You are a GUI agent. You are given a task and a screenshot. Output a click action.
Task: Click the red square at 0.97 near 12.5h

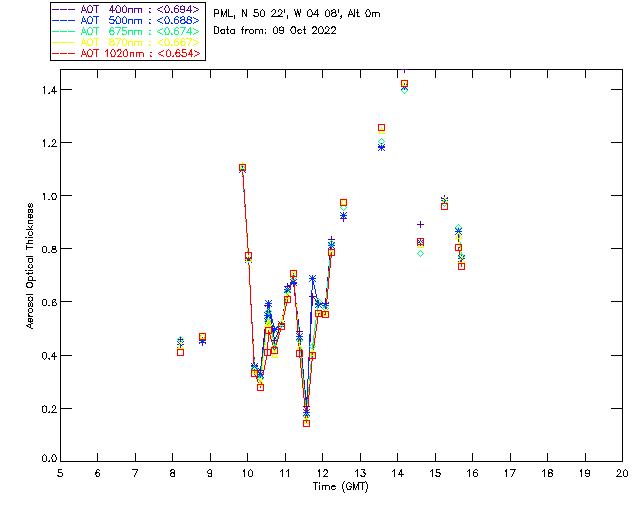tap(344, 203)
